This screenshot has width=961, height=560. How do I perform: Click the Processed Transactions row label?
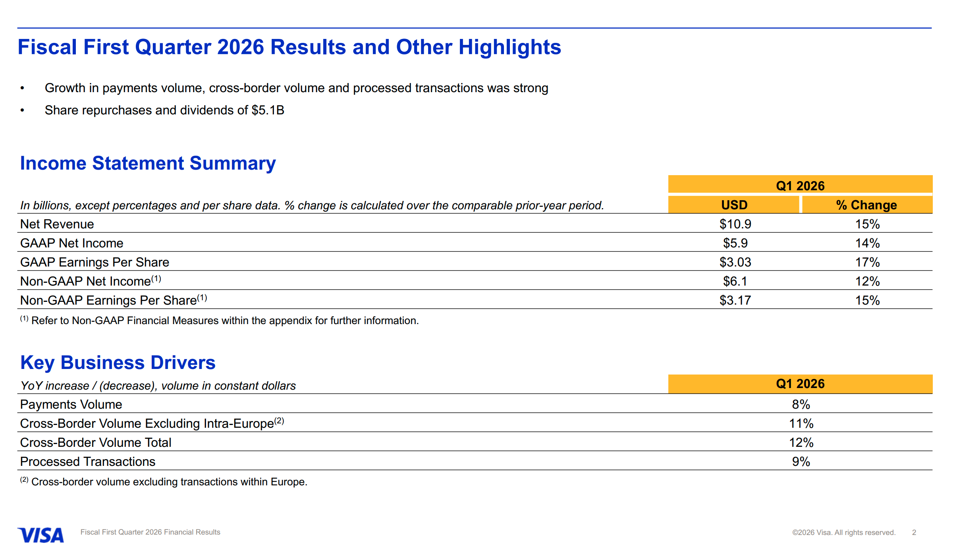pos(88,462)
